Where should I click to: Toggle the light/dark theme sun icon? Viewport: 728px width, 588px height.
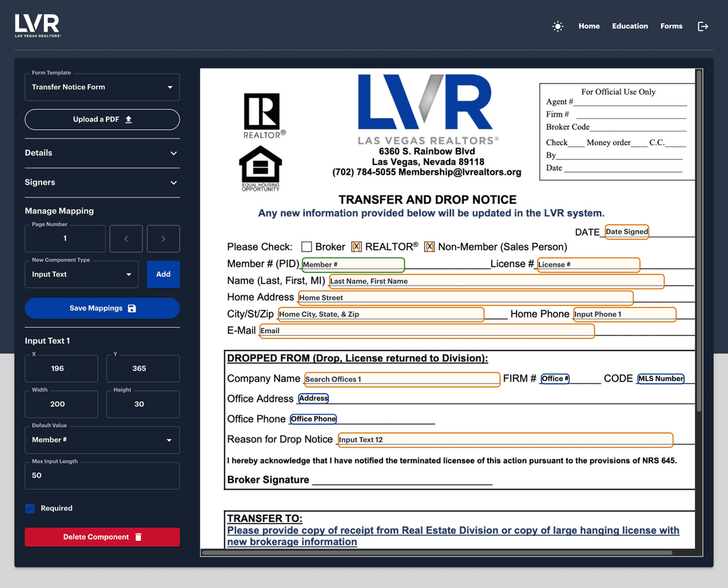point(557,26)
